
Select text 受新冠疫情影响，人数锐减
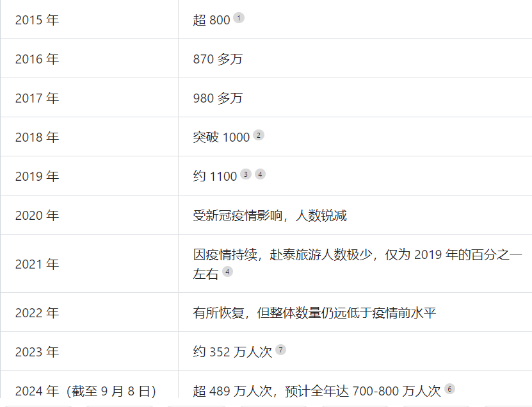coord(270,215)
